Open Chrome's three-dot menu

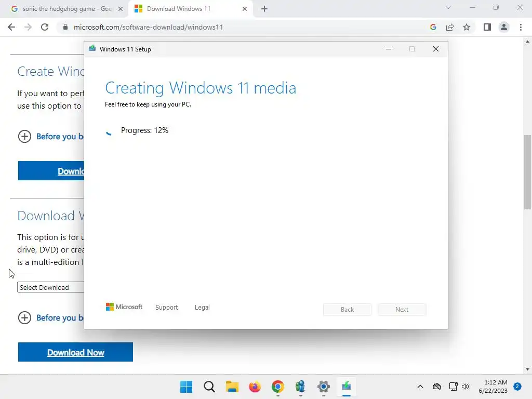tap(521, 27)
